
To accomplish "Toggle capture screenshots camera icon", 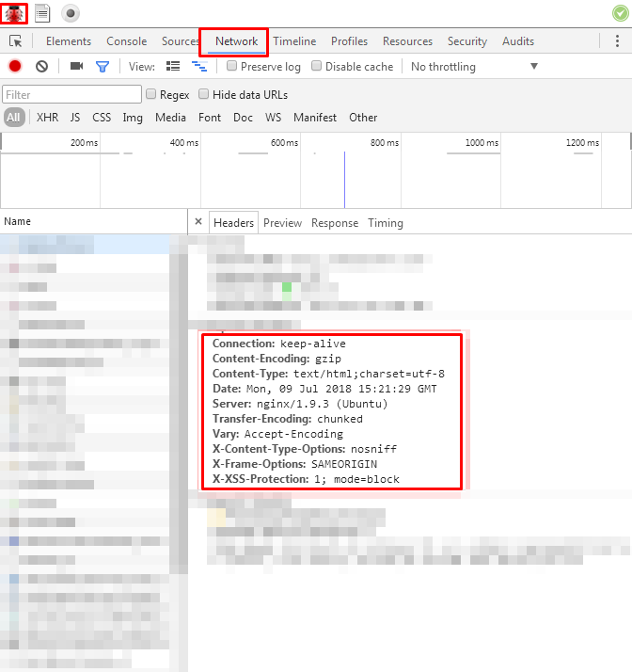I will pos(76,67).
